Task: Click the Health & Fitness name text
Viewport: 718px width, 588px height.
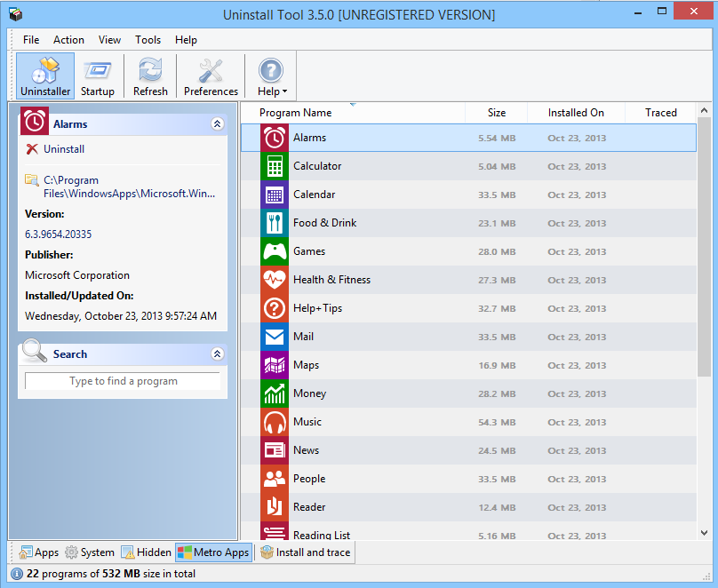Action: (x=332, y=280)
